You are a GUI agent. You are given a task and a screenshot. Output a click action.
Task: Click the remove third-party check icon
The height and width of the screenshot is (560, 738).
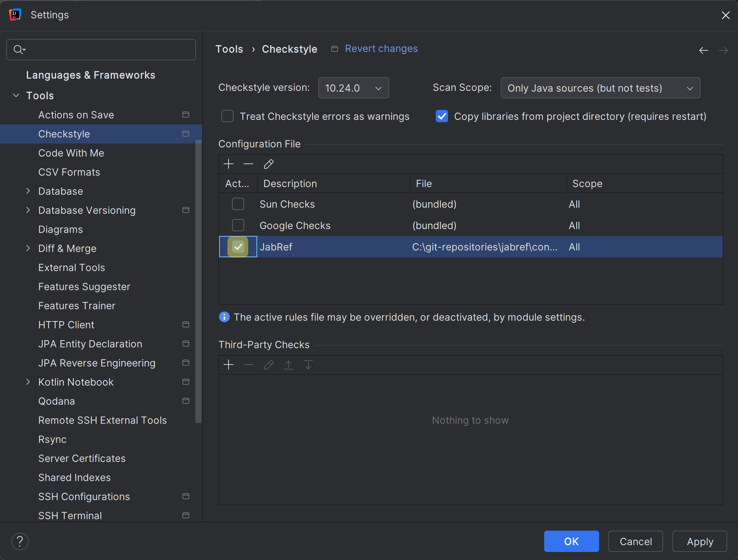click(248, 365)
